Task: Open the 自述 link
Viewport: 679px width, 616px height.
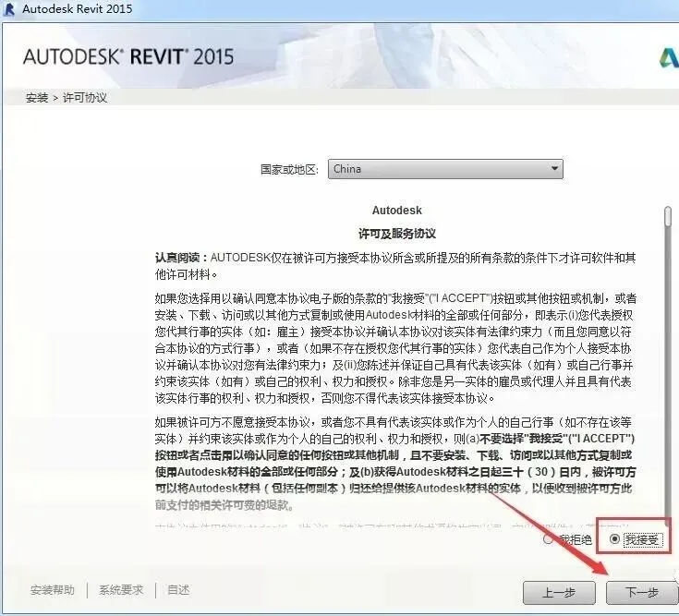Action: pos(178,589)
